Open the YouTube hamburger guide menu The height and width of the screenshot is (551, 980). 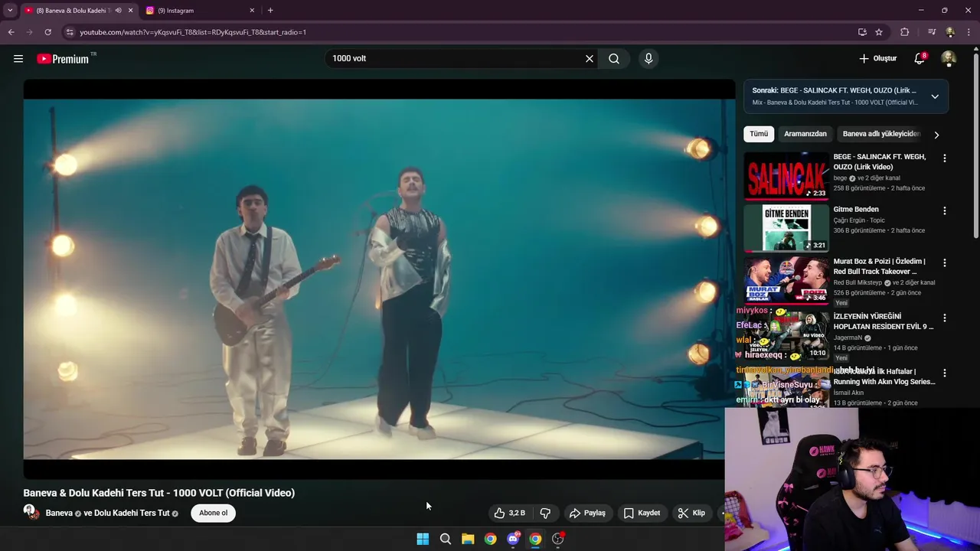(18, 58)
